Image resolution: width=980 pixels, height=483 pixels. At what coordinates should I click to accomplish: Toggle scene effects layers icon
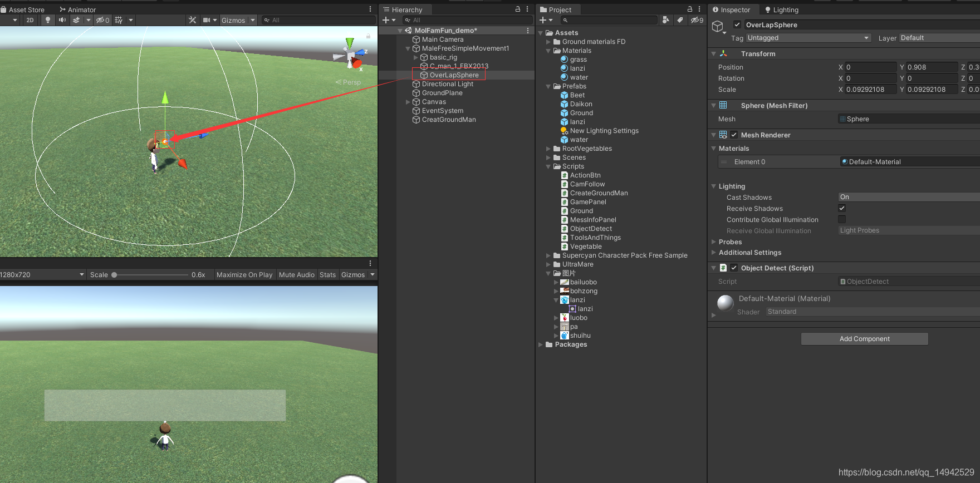point(76,20)
